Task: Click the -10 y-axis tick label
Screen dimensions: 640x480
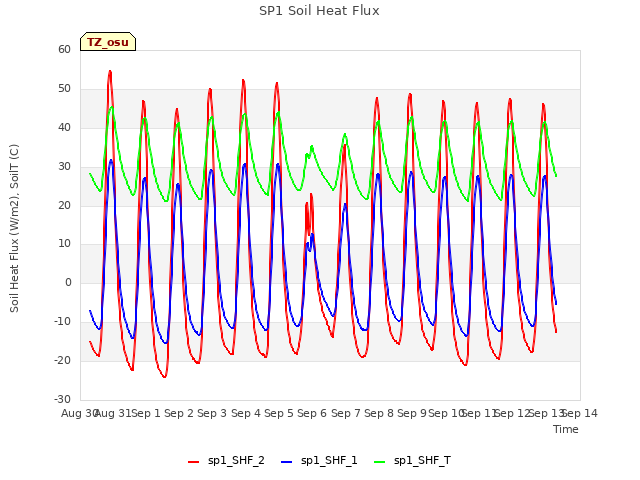Action: (x=62, y=322)
